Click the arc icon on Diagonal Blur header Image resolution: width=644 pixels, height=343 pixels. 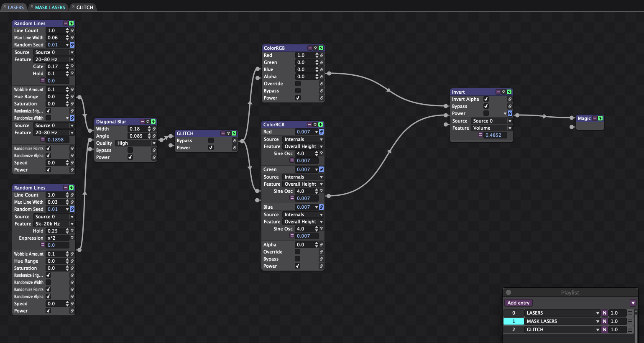[148, 122]
